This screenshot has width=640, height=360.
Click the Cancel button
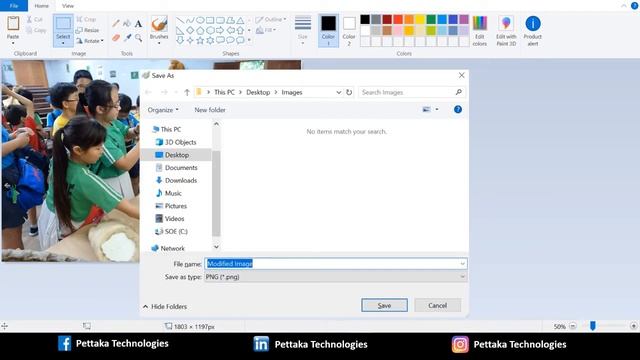(x=438, y=305)
